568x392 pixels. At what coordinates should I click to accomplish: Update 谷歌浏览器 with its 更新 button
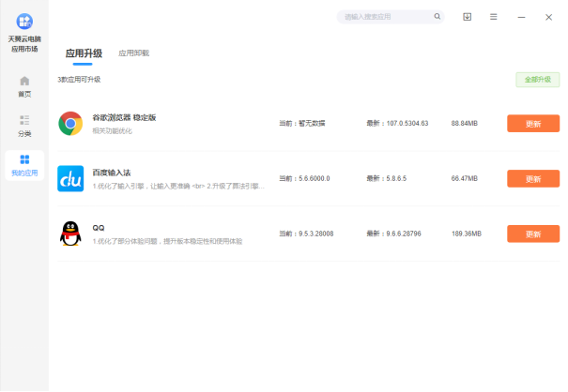[x=532, y=124]
